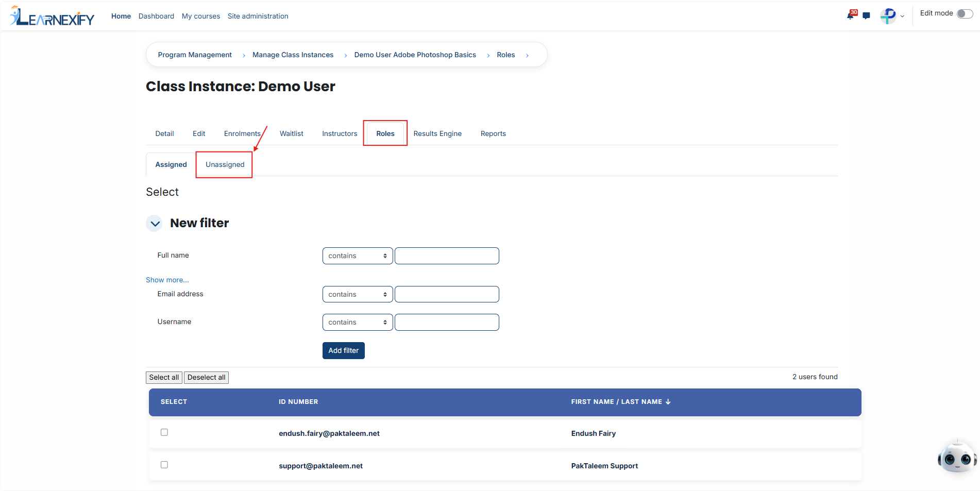Open the Results Engine tab
Viewport: 980px width, 491px height.
point(437,134)
